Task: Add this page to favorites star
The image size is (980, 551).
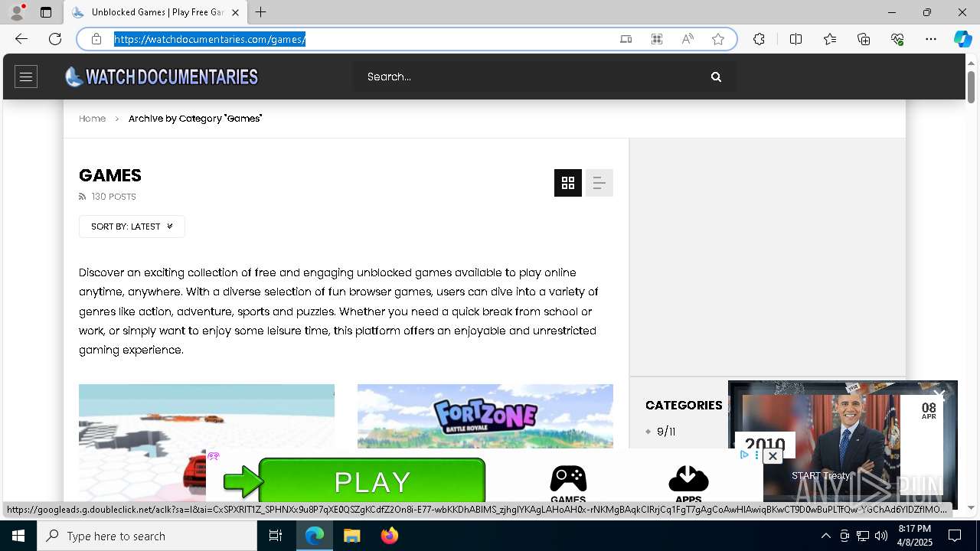Action: (718, 39)
